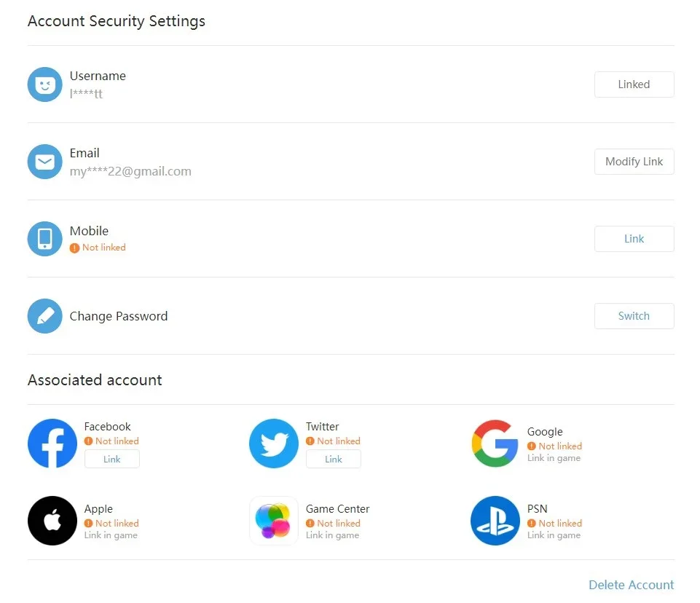Click the Facebook logo icon

52,444
